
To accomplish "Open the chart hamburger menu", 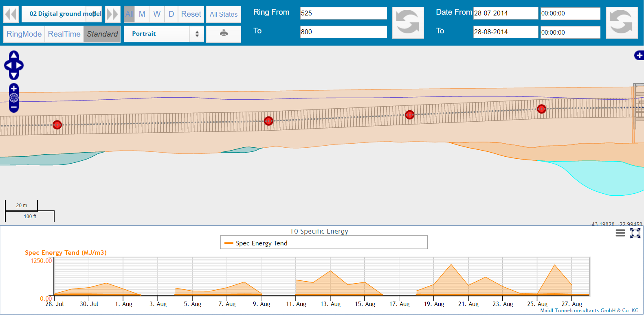I will 620,233.
